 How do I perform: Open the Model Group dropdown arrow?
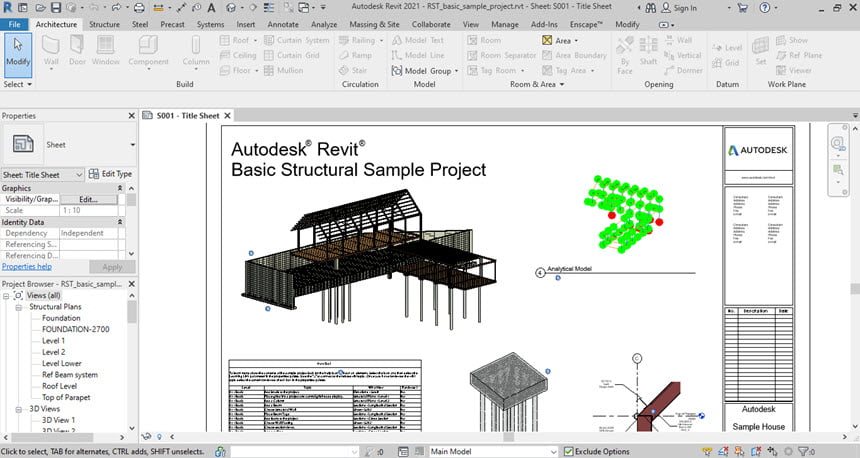pyautogui.click(x=456, y=71)
